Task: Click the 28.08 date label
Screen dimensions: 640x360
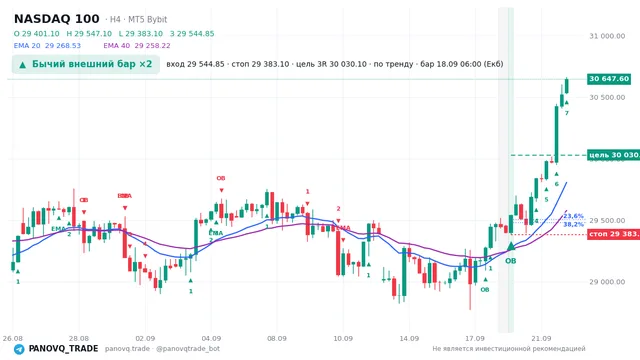Action: click(78, 338)
